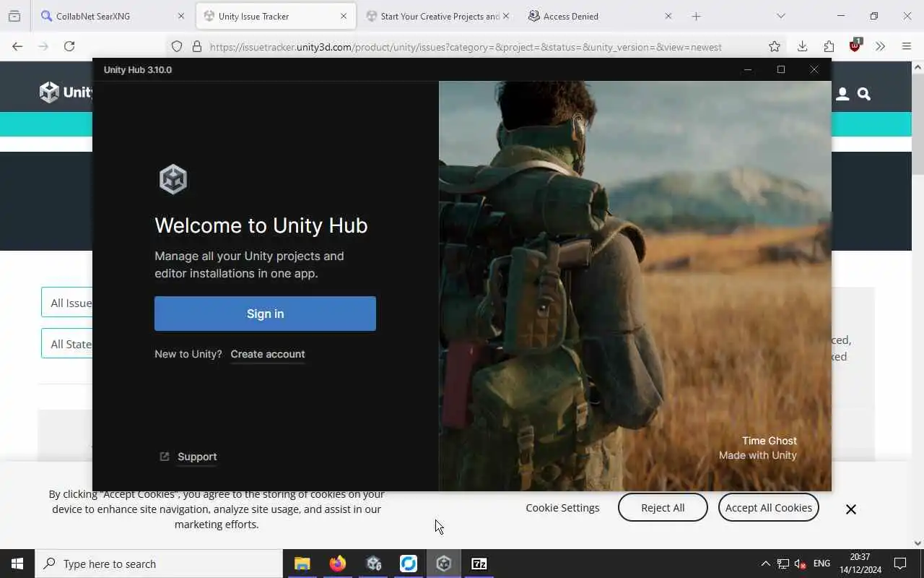The height and width of the screenshot is (578, 924).
Task: Open Firefox View icon in the tab bar
Action: click(x=14, y=16)
